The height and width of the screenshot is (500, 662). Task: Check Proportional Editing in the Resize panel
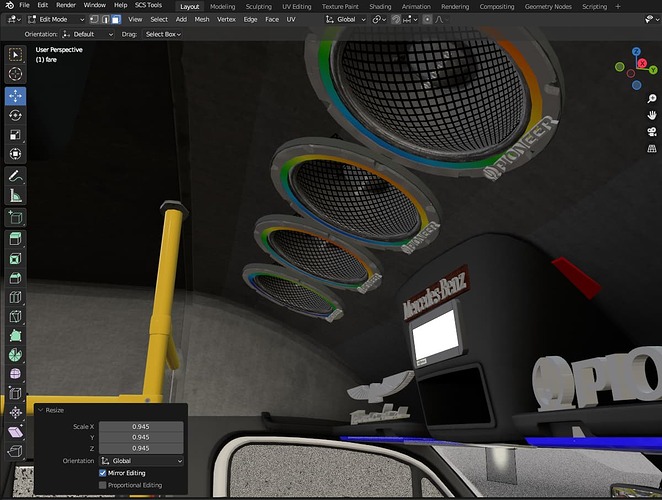[x=103, y=485]
